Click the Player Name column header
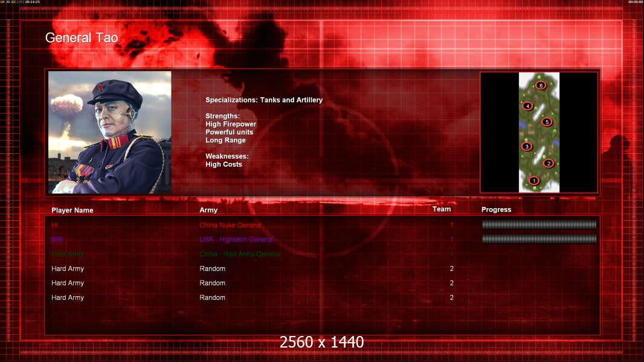Screen dimensions: 644x362 [72, 211]
